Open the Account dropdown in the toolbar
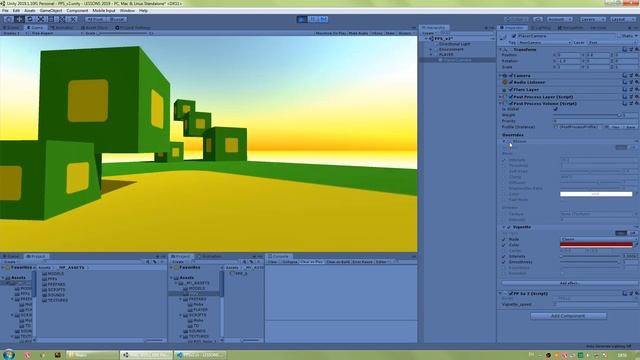This screenshot has height=360, width=640. click(560, 19)
